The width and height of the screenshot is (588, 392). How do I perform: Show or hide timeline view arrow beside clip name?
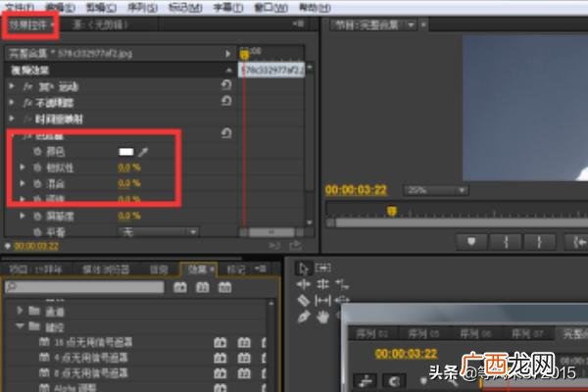(x=227, y=54)
